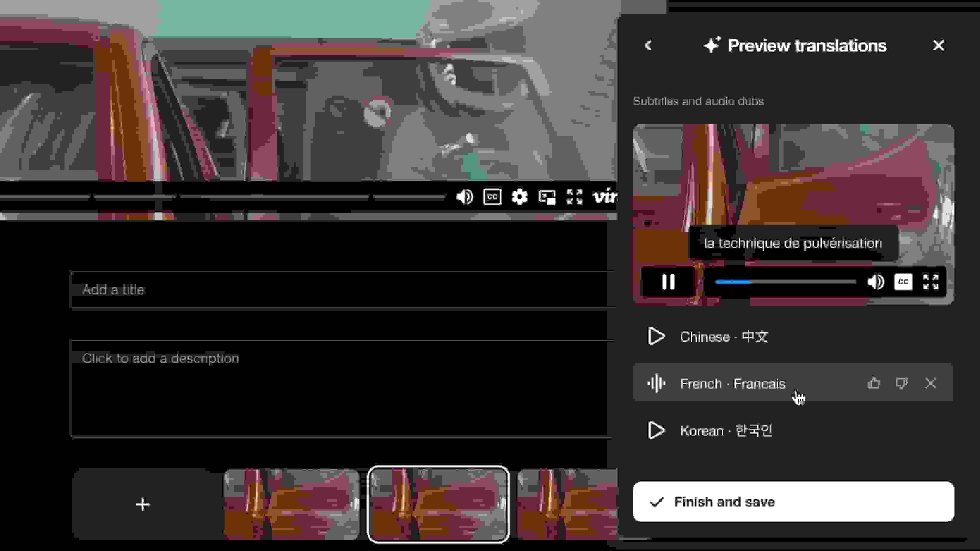Go back from Preview translations panel
This screenshot has width=980, height=551.
pyautogui.click(x=649, y=45)
